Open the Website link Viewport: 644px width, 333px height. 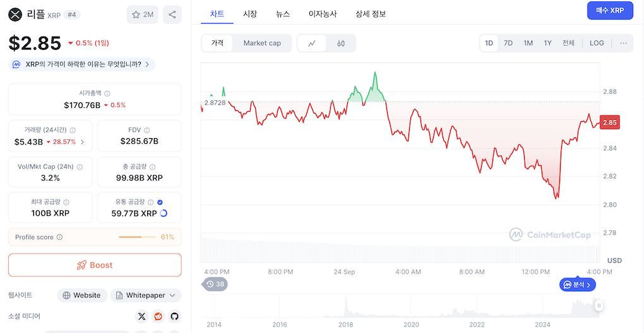click(82, 295)
